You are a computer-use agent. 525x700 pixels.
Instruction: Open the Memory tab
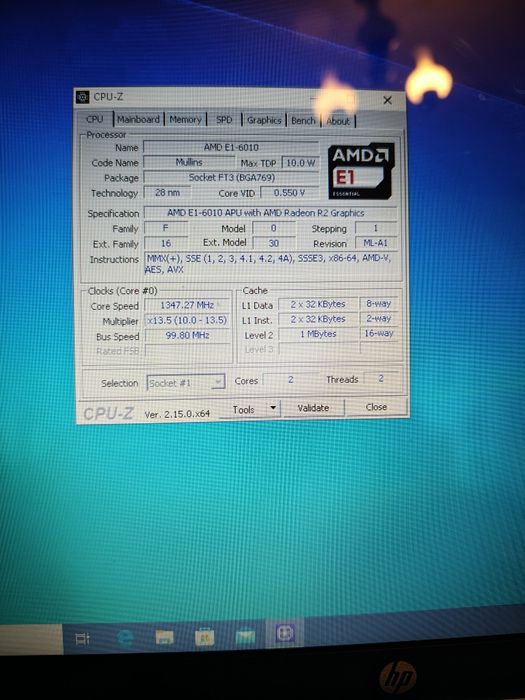pos(185,120)
